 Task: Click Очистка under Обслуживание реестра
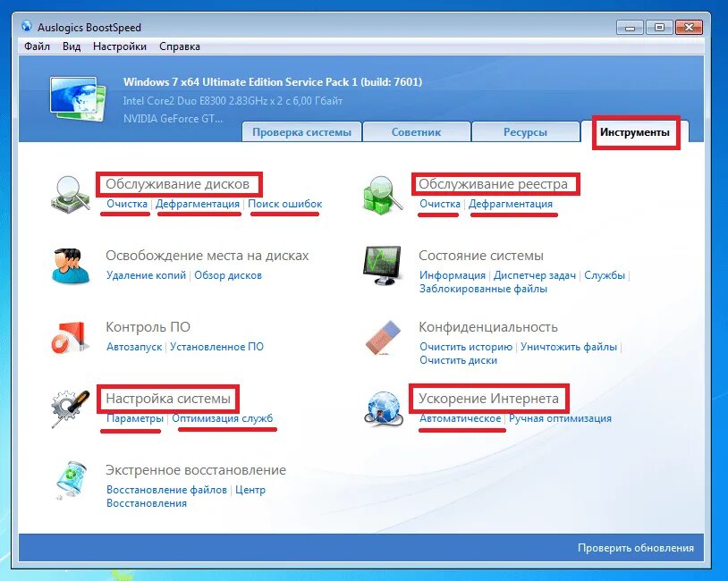pos(440,204)
